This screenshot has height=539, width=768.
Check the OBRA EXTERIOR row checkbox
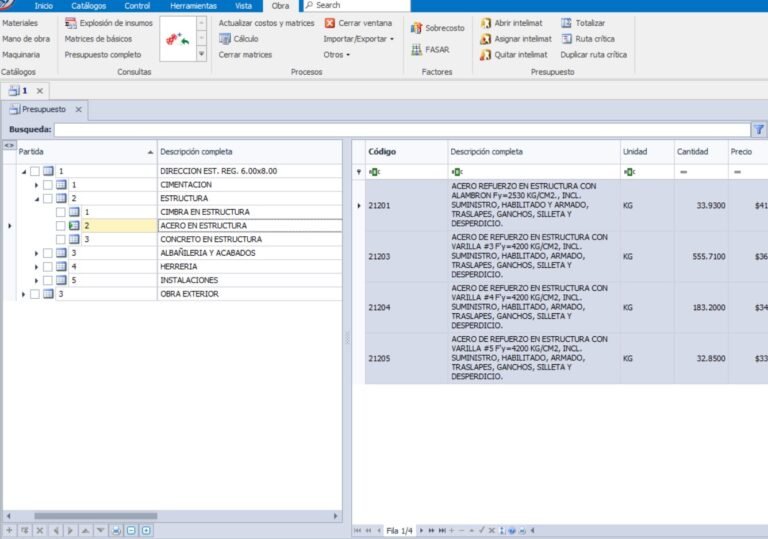(x=35, y=294)
